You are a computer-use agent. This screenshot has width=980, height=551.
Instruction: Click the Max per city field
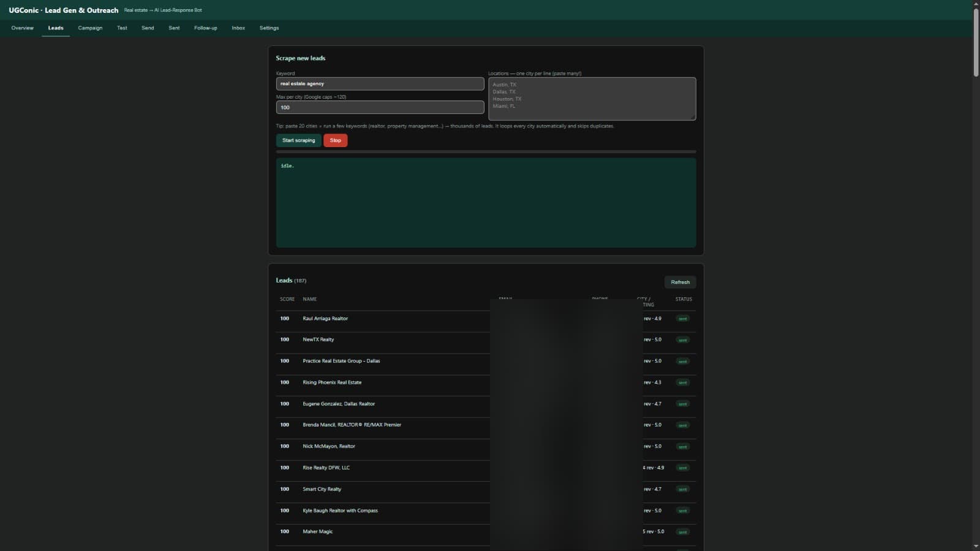380,107
